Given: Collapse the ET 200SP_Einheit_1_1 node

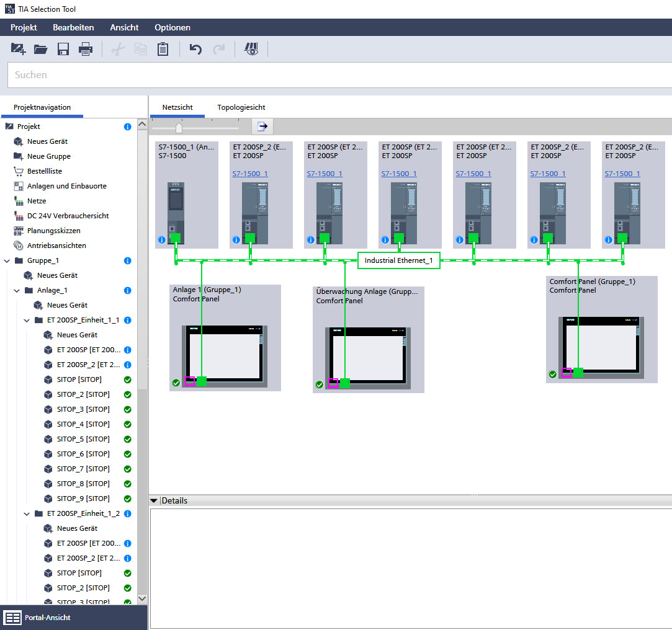Looking at the screenshot, I should [27, 321].
